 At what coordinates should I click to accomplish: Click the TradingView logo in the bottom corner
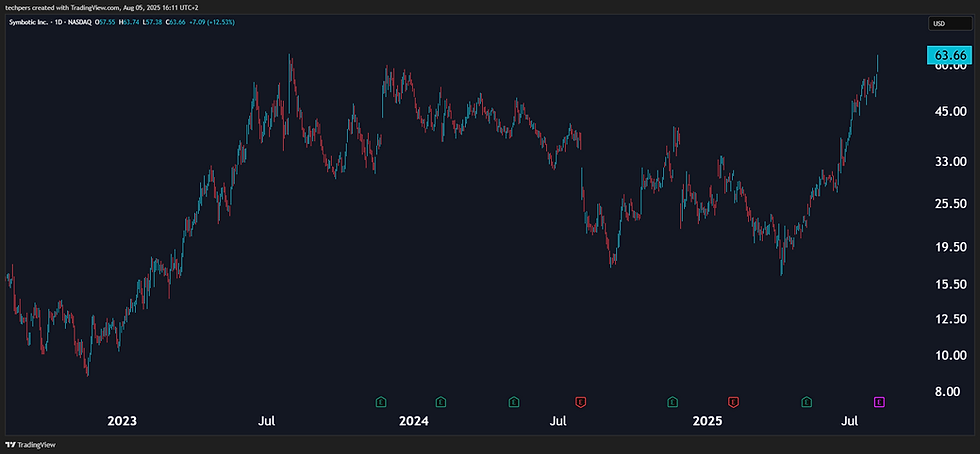pos(30,445)
